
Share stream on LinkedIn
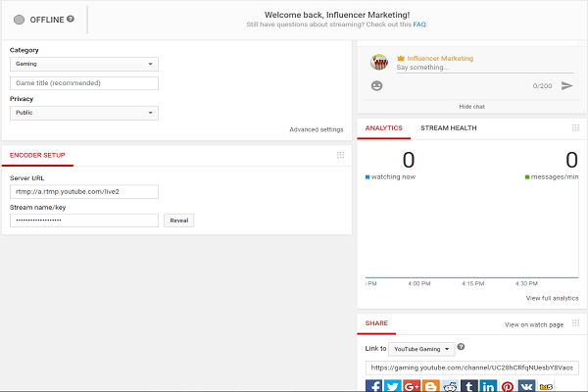pos(488,385)
